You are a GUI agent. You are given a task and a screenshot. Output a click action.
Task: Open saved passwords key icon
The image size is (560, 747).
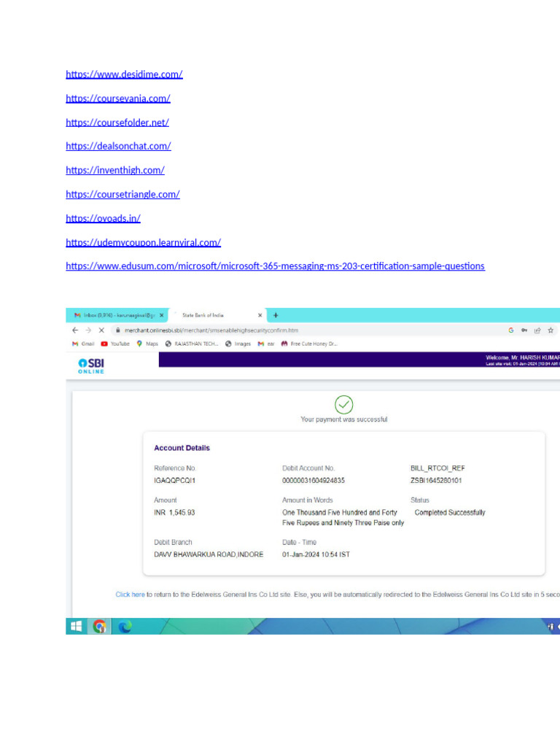point(524,330)
